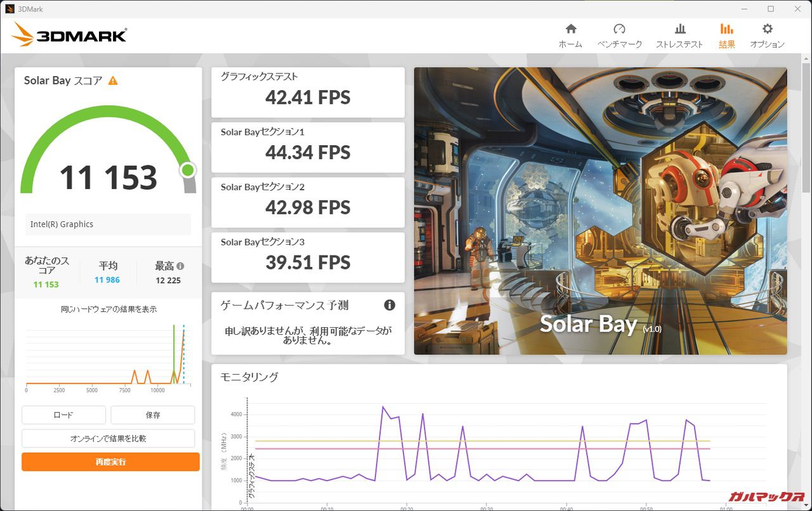Click the 3DMark app icon in the title bar
Image resolution: width=812 pixels, height=511 pixels.
pos(10,9)
